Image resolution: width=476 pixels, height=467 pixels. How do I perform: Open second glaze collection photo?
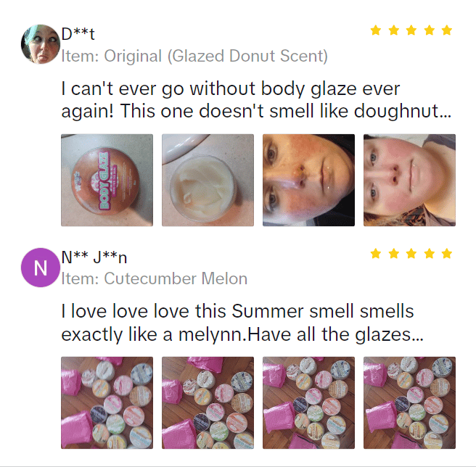point(208,402)
